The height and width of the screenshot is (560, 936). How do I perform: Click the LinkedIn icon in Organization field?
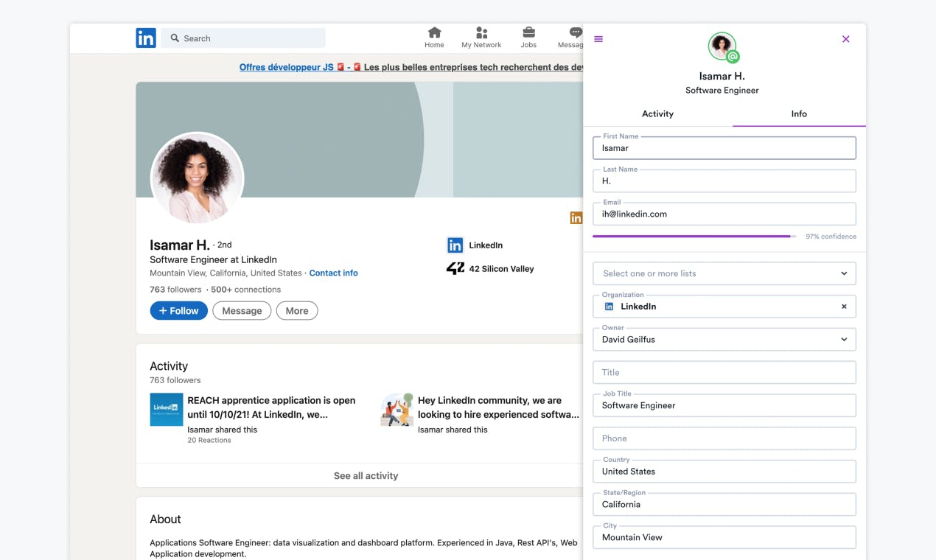pyautogui.click(x=609, y=307)
